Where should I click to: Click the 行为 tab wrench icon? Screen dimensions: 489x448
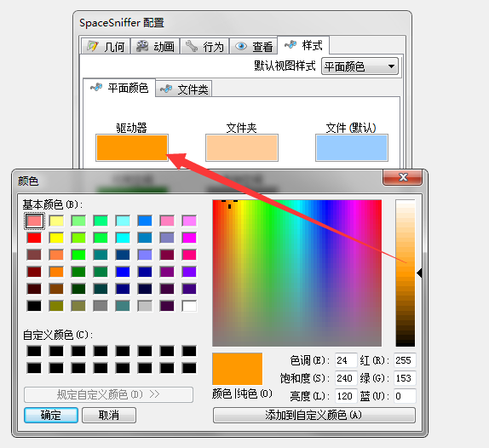click(x=192, y=46)
